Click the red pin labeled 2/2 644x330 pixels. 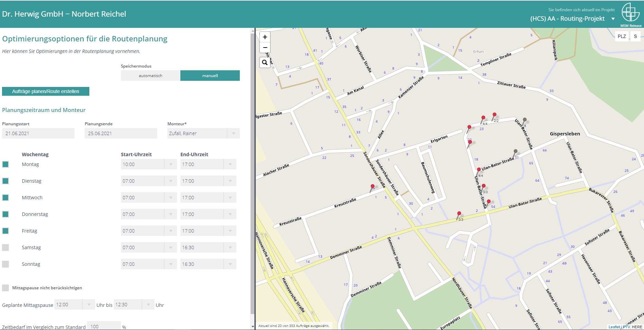pyautogui.click(x=494, y=115)
